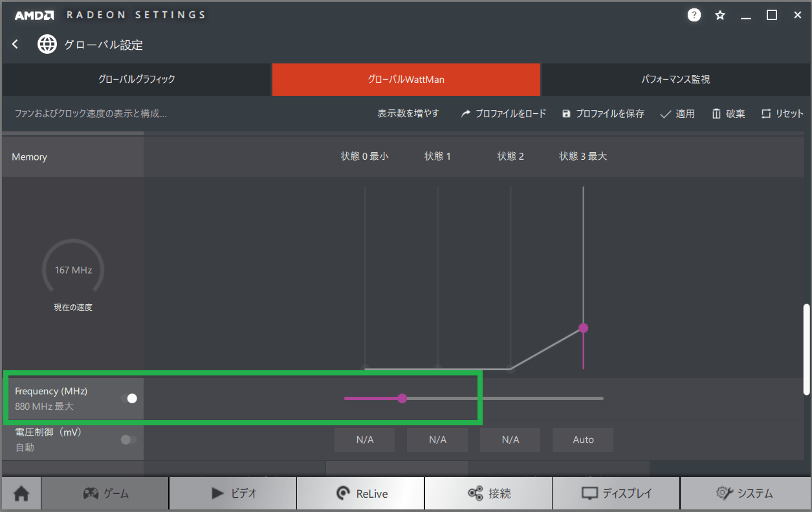Viewport: 812px width, 512px height.
Task: Go back using the left arrow
Action: pyautogui.click(x=16, y=44)
